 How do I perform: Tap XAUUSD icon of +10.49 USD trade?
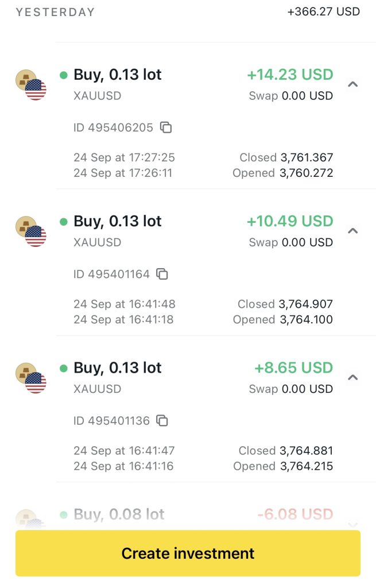pyautogui.click(x=30, y=231)
